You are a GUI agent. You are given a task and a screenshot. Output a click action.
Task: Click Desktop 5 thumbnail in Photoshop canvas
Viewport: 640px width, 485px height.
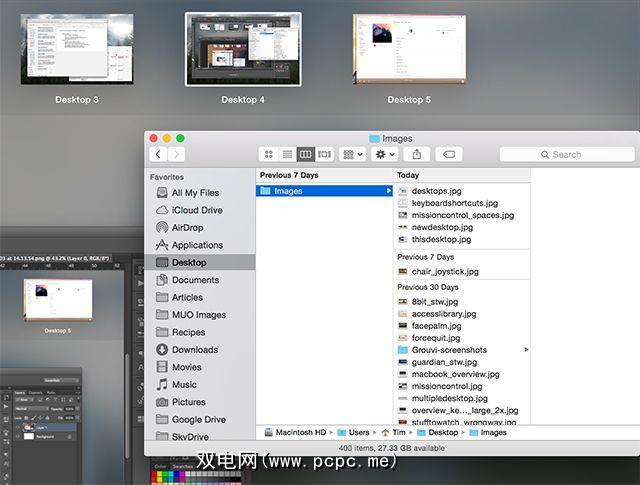point(58,299)
